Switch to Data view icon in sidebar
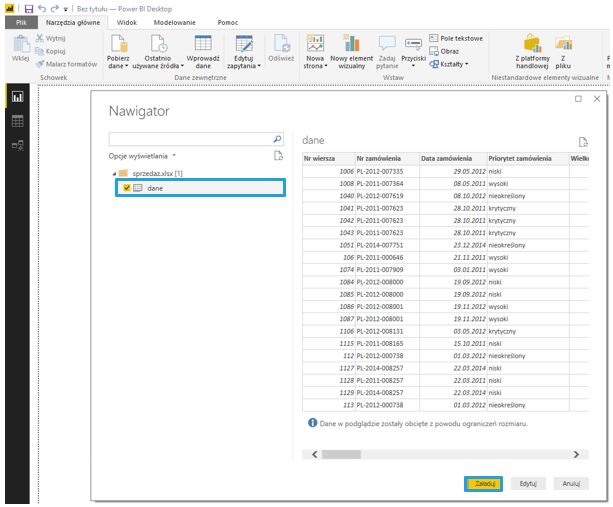Viewport: 613px width, 507px height. coord(17,121)
